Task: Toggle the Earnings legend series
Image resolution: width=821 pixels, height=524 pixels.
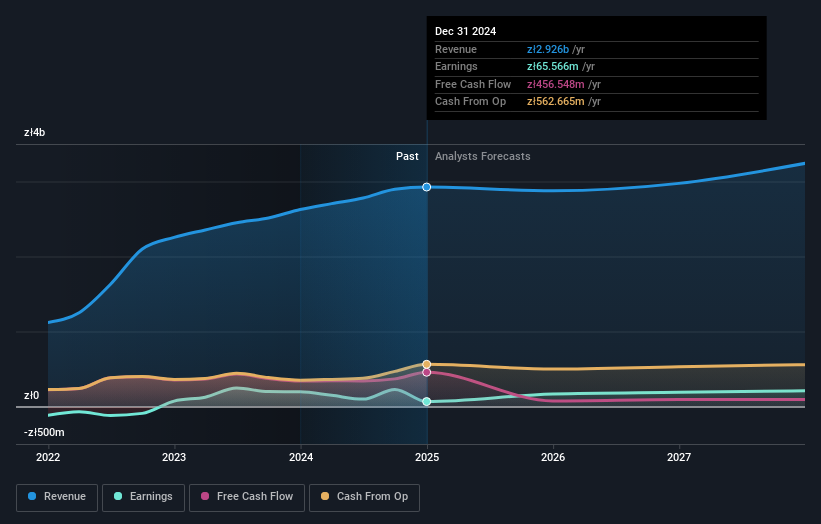Action: (143, 497)
